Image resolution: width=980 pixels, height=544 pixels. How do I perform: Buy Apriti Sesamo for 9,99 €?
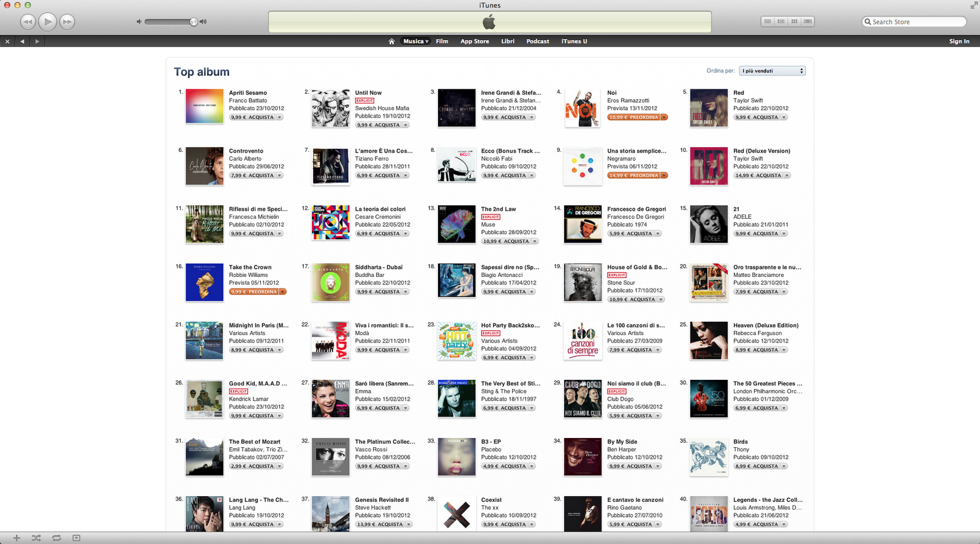click(252, 117)
